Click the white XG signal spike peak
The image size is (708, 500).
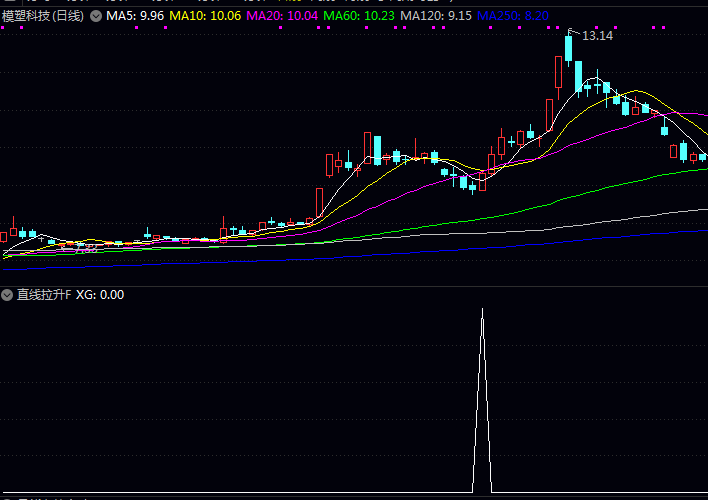482,311
